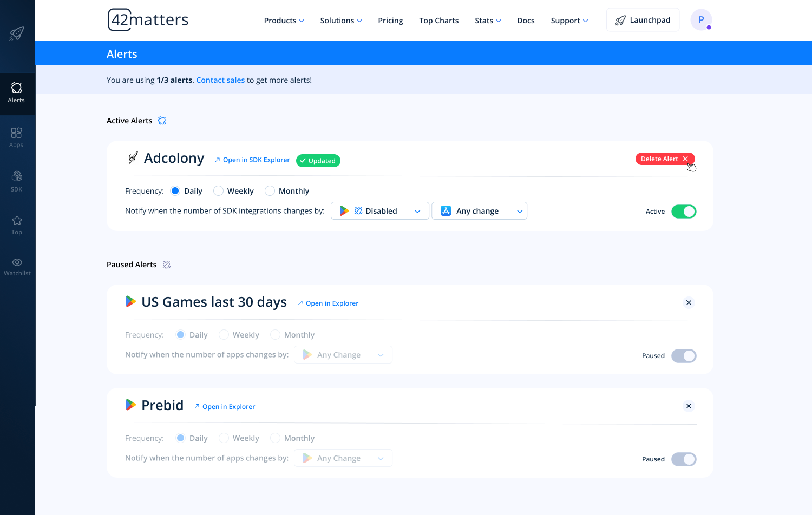Screen dimensions: 812x515
Task: Open the Google Play Disabled dropdown
Action: point(380,211)
